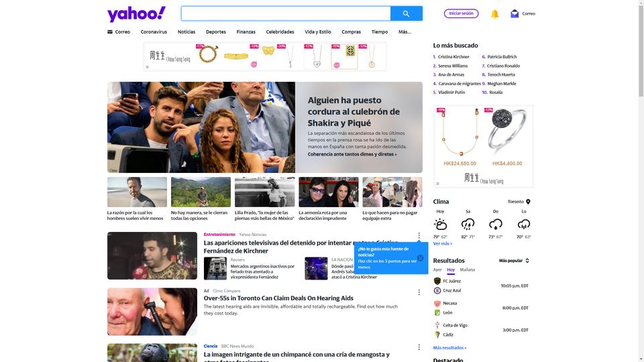The image size is (644, 362).
Task: Open the equipaje extra story thumbnail
Action: click(392, 192)
